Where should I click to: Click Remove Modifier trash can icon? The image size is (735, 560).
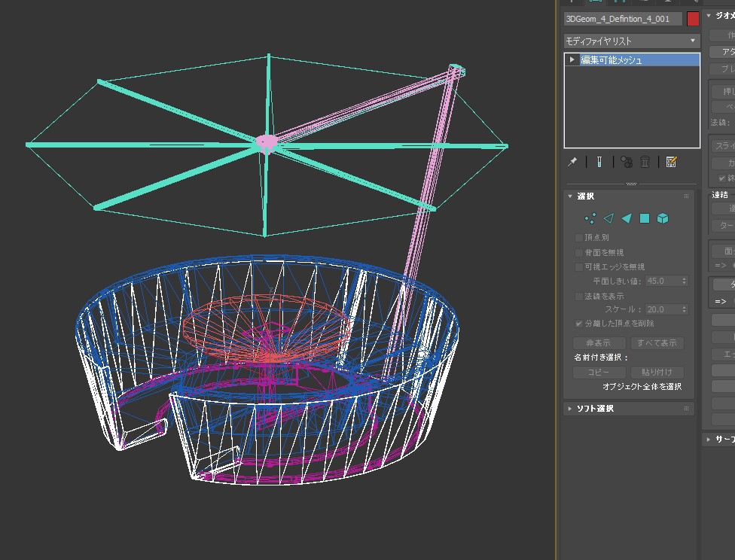coord(645,162)
